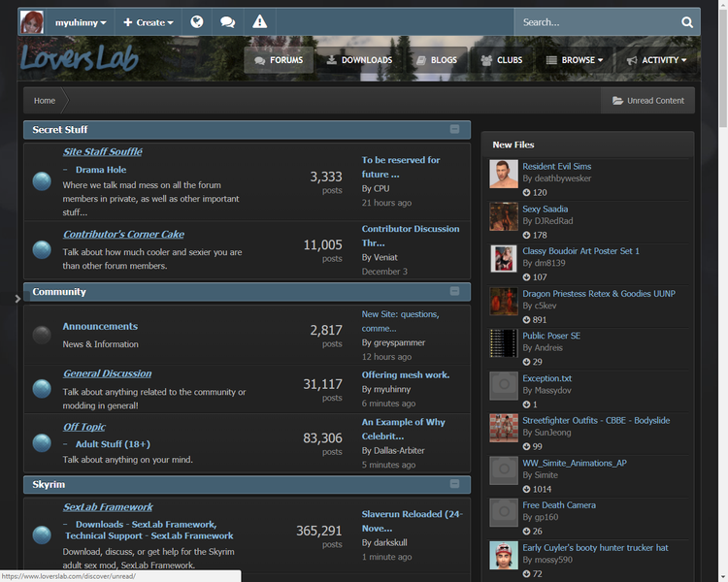Open Resident Evil Sims thumbnail

click(x=504, y=174)
